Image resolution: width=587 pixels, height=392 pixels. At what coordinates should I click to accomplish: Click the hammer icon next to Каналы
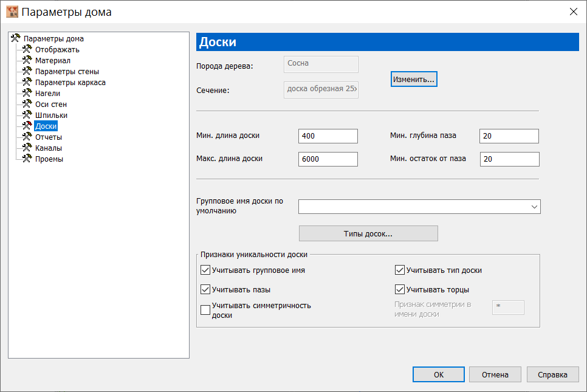pos(27,148)
